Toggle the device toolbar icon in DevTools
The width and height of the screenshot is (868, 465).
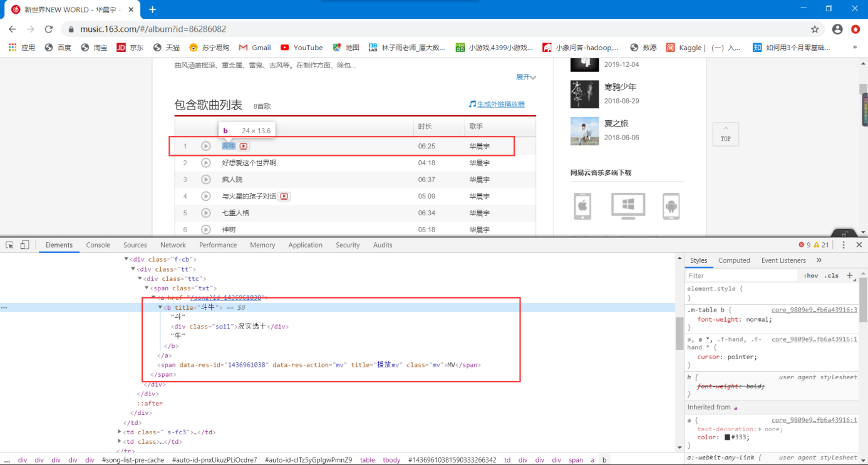coord(24,245)
